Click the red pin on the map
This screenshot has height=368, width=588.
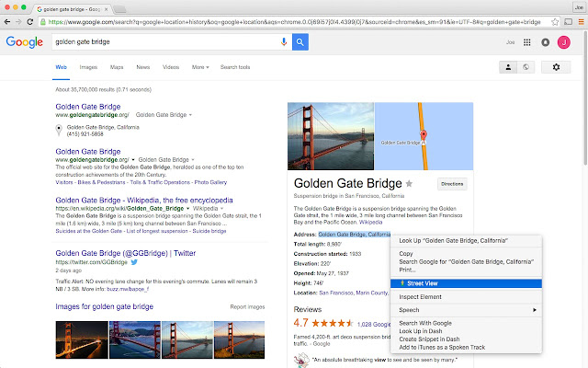[x=424, y=135]
